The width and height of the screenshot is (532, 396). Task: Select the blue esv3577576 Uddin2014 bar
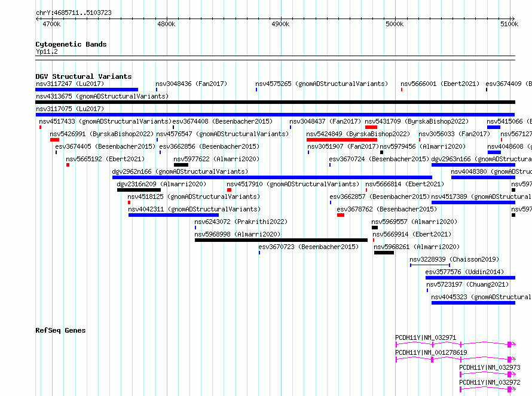point(470,278)
